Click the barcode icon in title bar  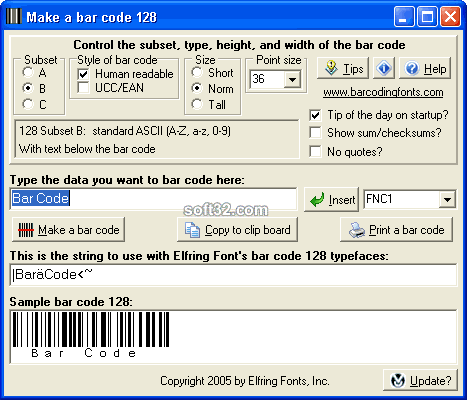[x=14, y=17]
